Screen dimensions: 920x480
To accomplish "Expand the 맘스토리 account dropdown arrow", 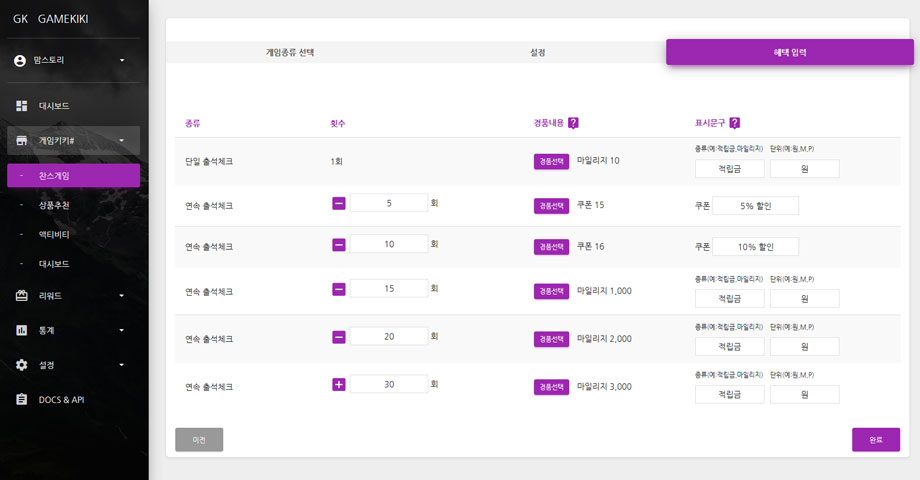I will [122, 60].
